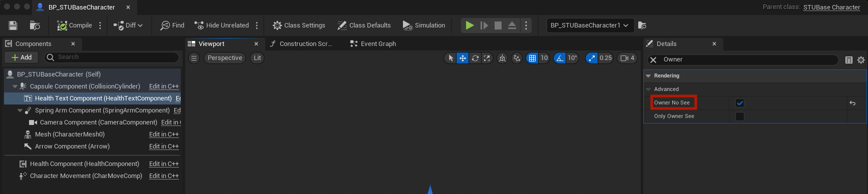Toggle scale snapping
The image size is (868, 194).
point(592,58)
